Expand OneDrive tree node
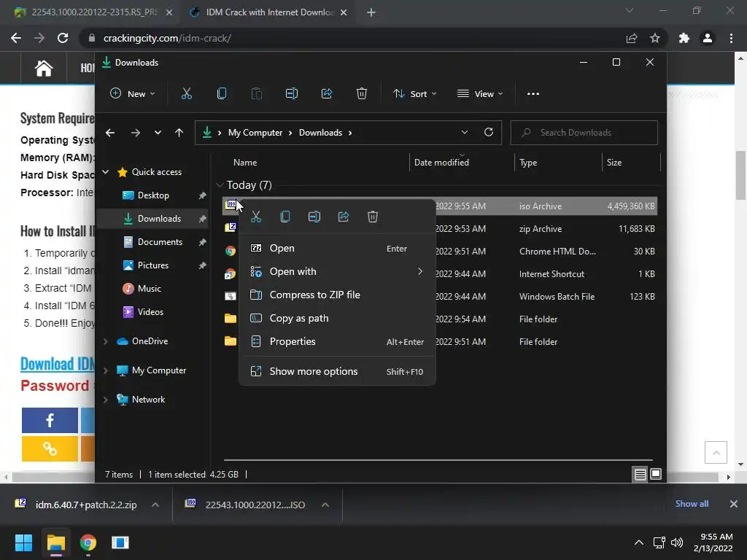The image size is (747, 560). click(x=106, y=341)
